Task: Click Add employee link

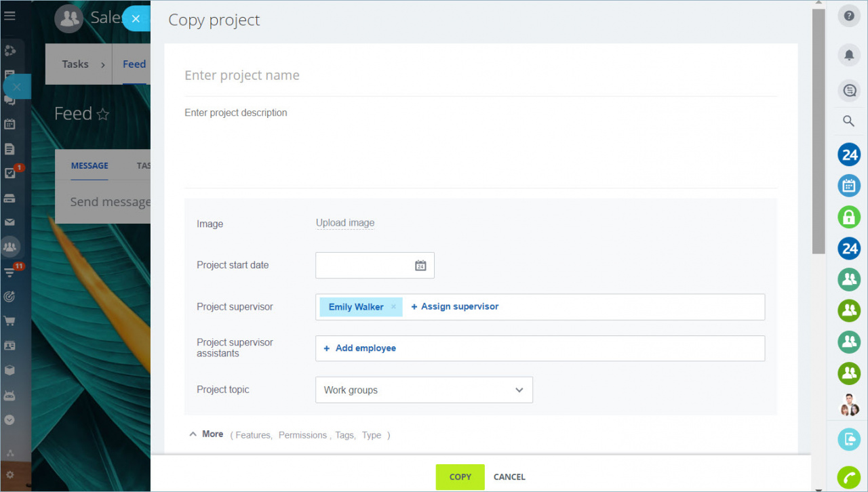Action: [360, 348]
